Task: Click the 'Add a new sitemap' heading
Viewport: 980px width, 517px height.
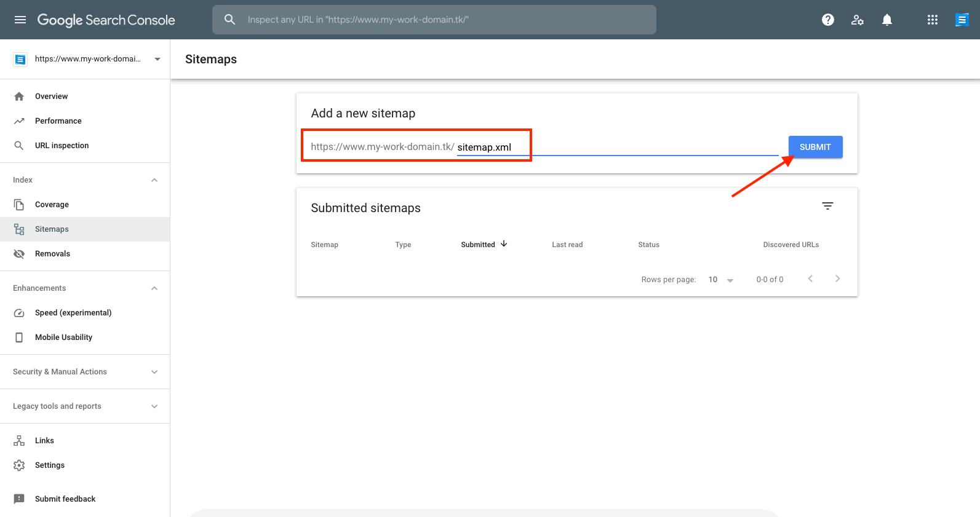Action: pyautogui.click(x=363, y=114)
